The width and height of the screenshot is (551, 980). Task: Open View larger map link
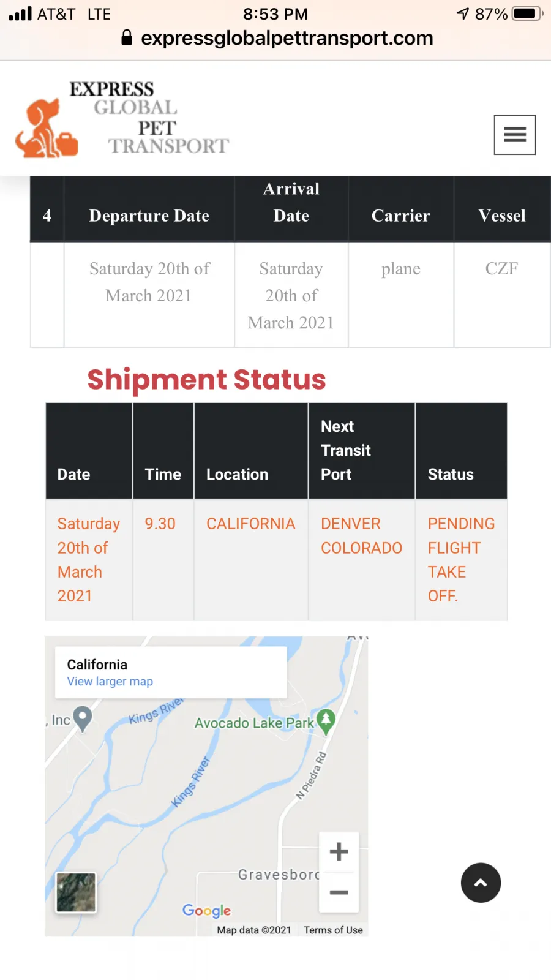click(110, 681)
